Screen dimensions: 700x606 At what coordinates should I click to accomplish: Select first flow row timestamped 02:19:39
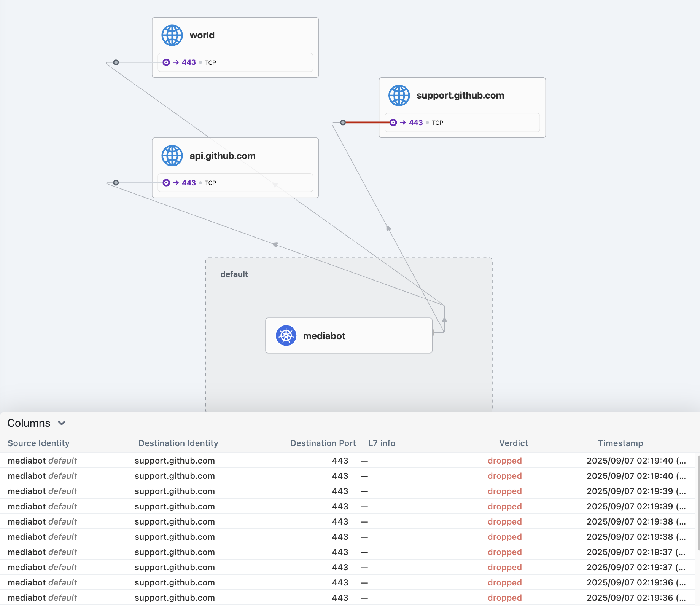point(347,491)
